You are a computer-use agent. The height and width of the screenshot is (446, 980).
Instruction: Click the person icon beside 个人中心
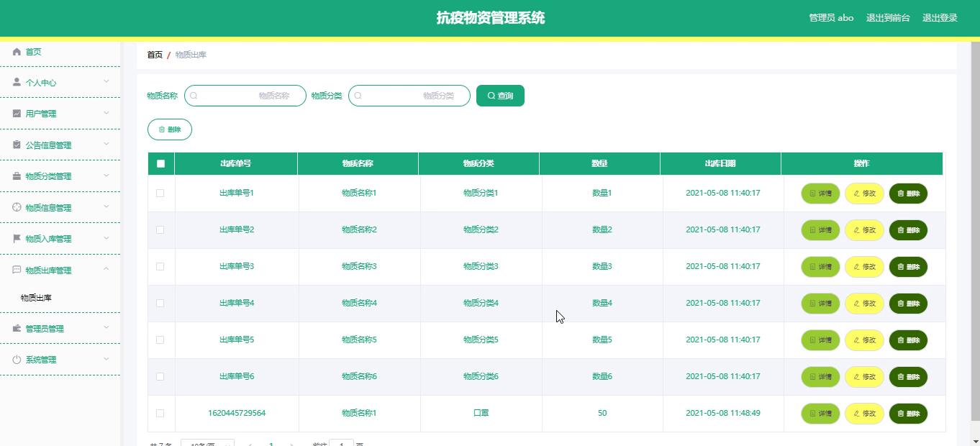(17, 83)
